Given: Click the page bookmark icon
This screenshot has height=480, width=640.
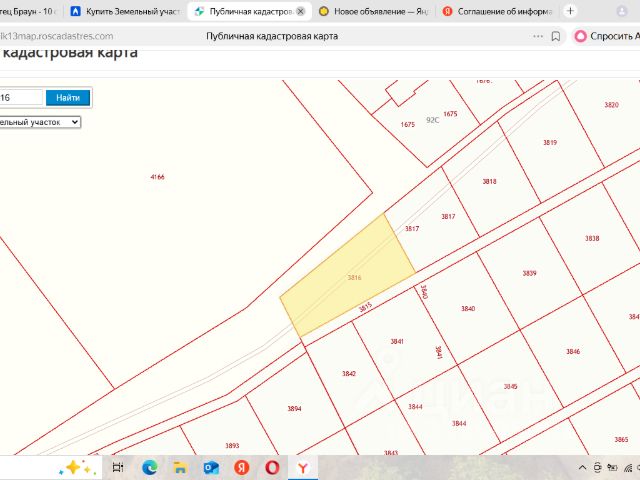Looking at the screenshot, I should point(556,36).
